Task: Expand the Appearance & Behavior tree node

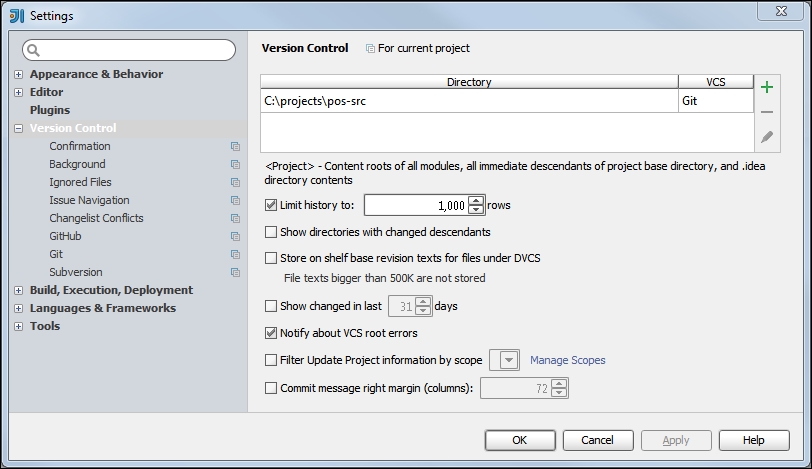Action: click(19, 75)
